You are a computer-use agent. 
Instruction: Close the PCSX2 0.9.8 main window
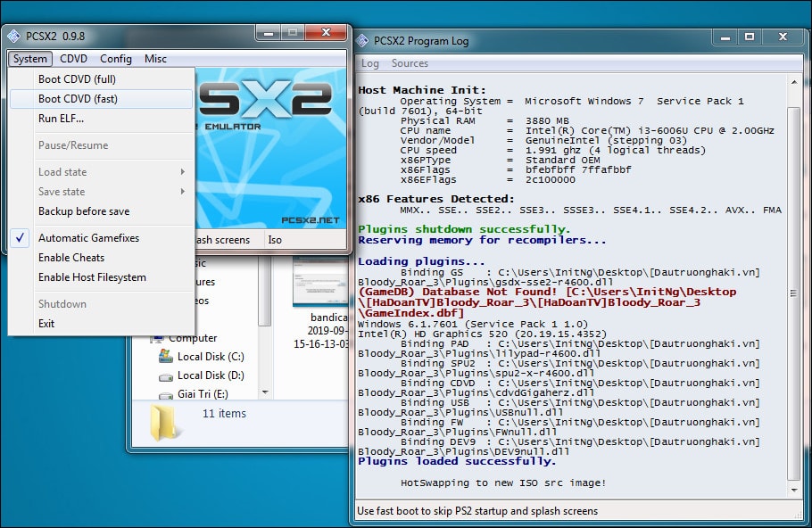click(326, 33)
